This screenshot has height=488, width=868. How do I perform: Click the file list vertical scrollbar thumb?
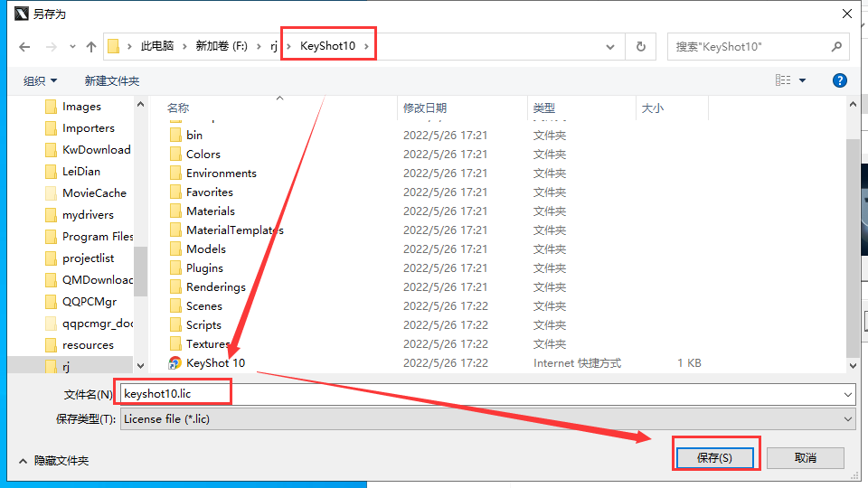pyautogui.click(x=853, y=249)
